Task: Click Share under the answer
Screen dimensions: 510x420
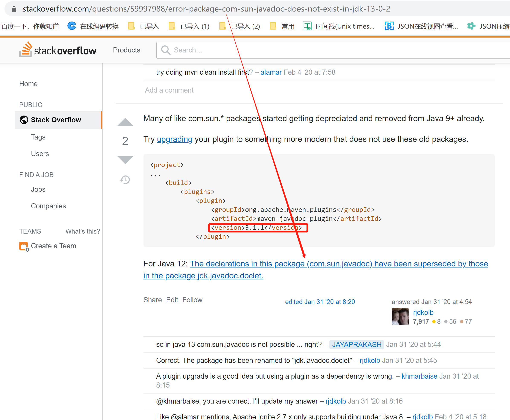Action: (x=152, y=300)
